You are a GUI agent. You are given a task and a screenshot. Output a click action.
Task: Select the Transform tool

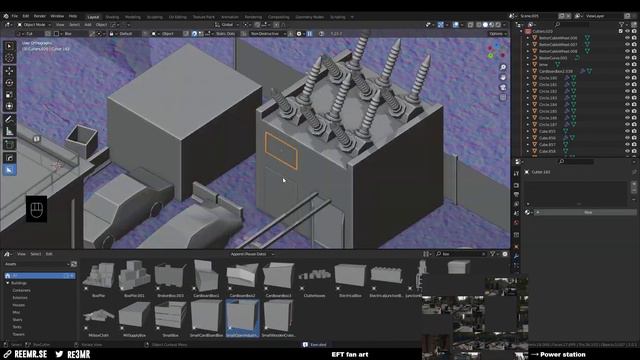coord(9,107)
